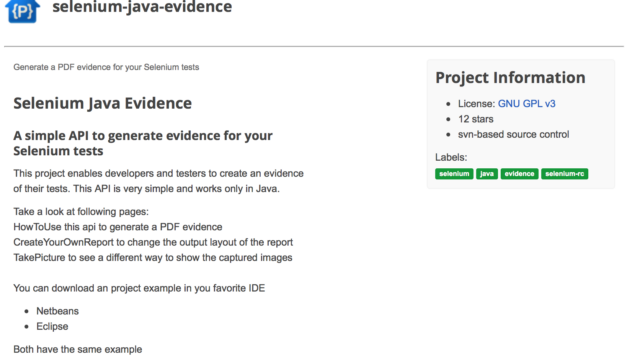Click the CreateYourOwnReport page line

coord(153,242)
